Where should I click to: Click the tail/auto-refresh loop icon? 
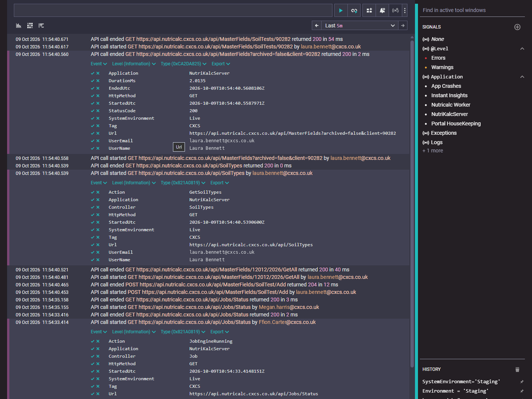[354, 11]
